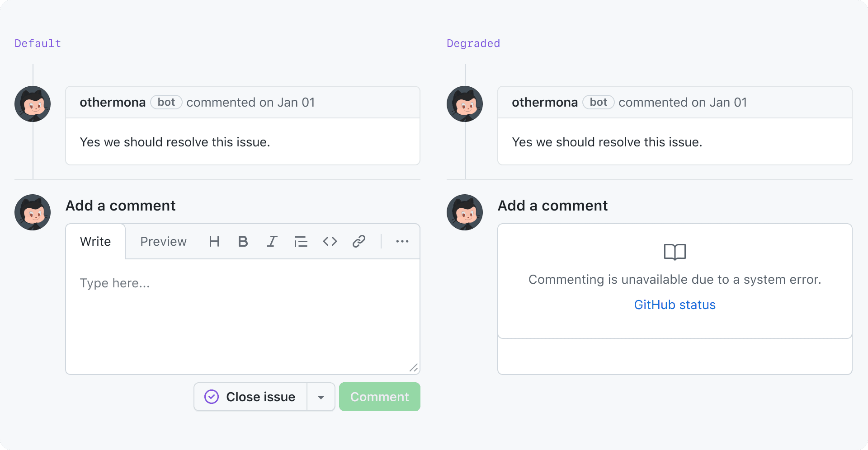Click Close issue

point(260,397)
